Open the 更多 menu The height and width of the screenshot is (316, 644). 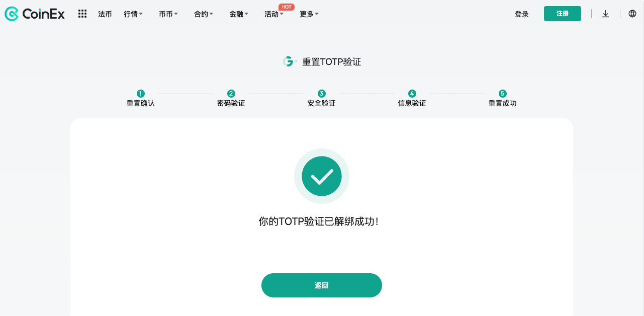coord(309,14)
